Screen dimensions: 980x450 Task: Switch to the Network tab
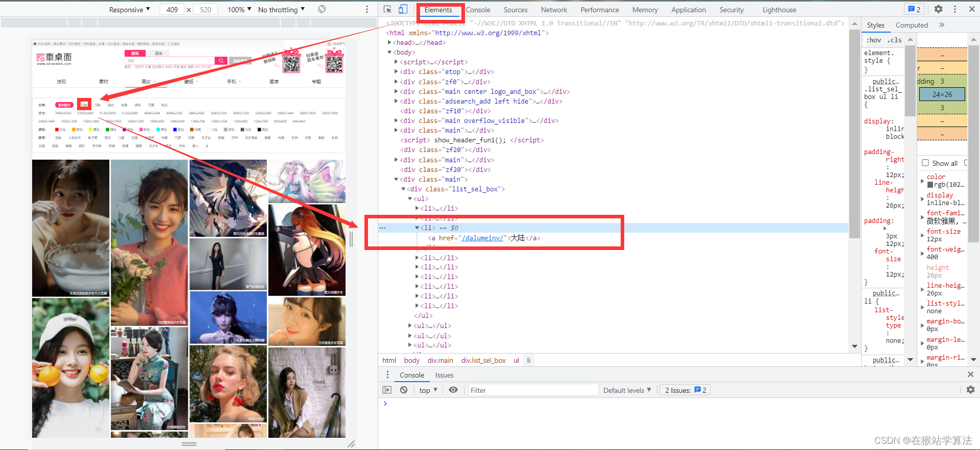[554, 10]
